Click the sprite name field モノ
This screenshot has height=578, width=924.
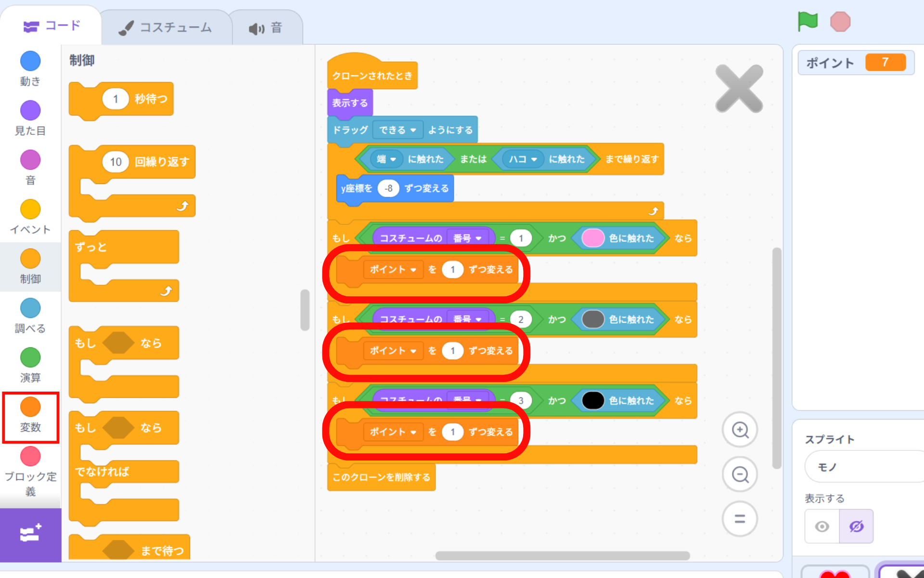[861, 467]
